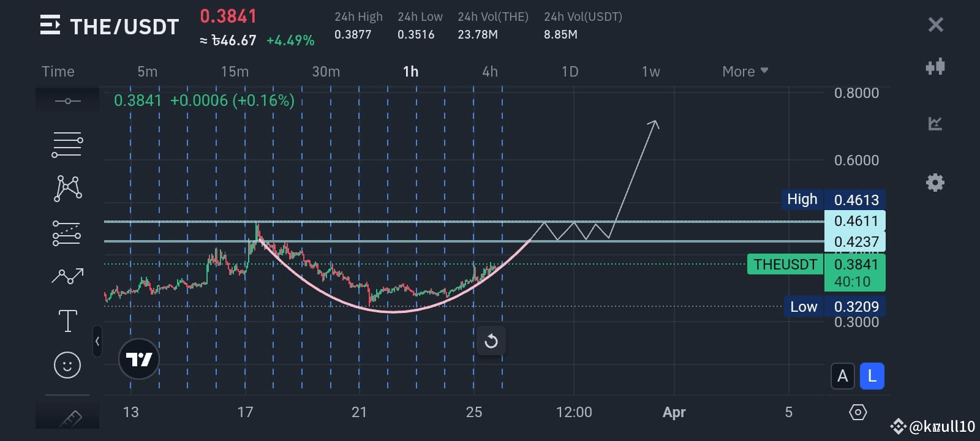
Task: Expand the More timeframes dropdown
Action: 745,72
